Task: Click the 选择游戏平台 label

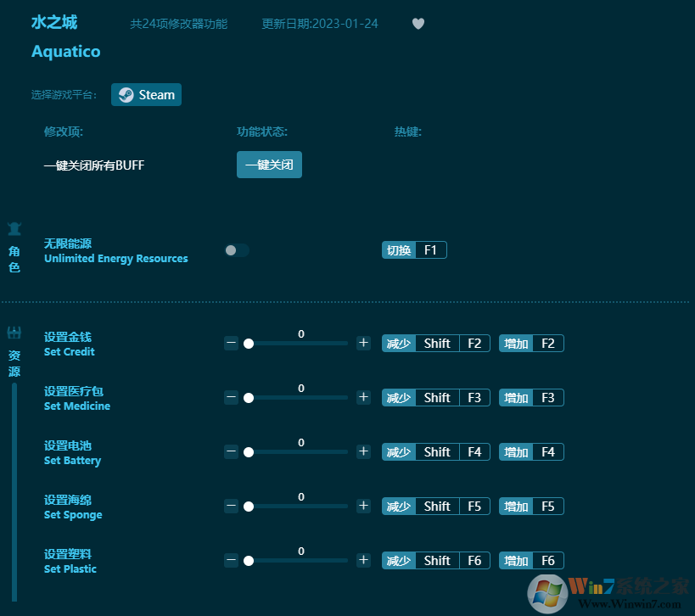Action: pos(64,95)
